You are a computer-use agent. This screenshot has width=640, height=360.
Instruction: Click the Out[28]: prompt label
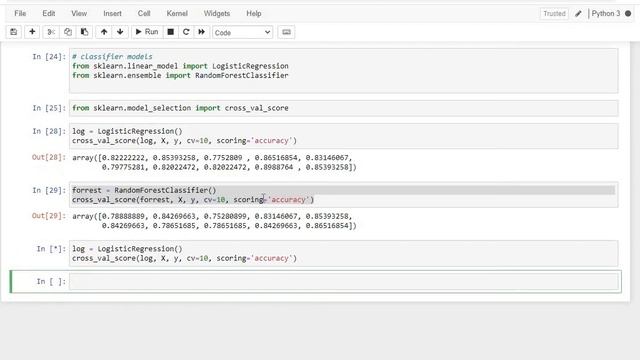point(49,157)
